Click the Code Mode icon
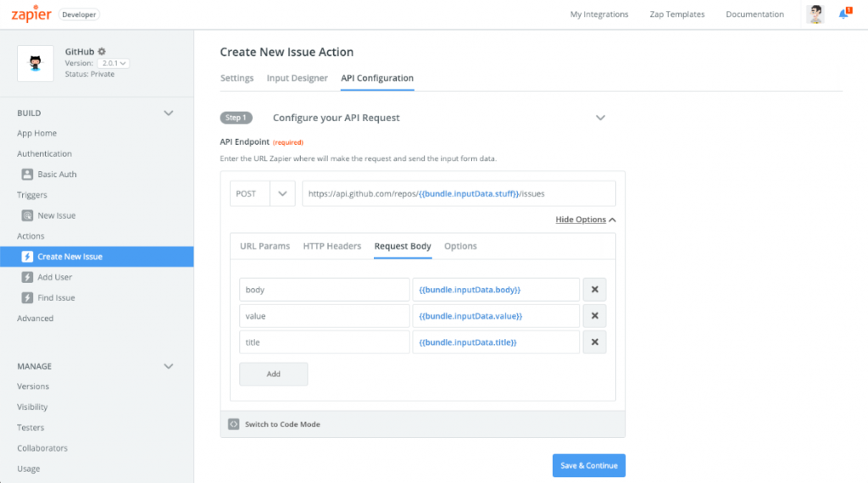Screen dimensions: 868x483 [234, 425]
